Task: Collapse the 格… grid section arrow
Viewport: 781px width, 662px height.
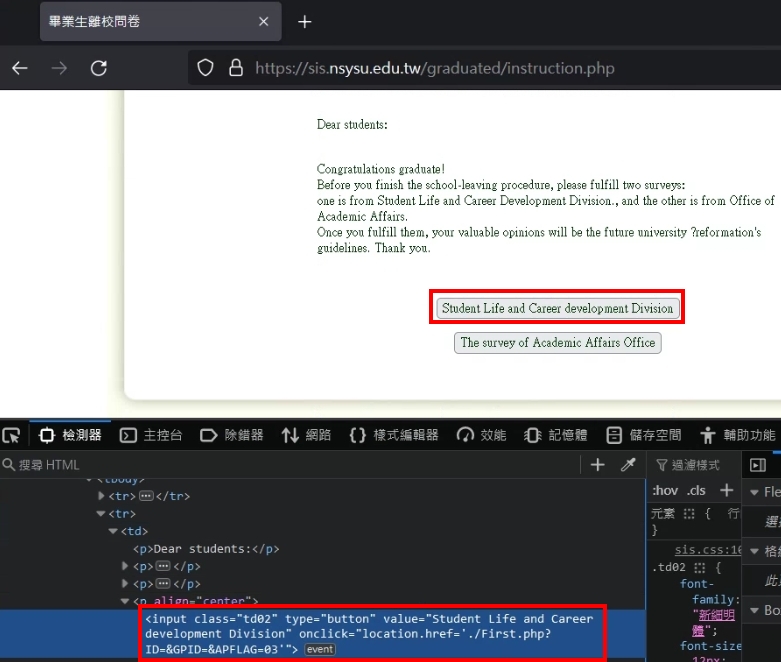Action: point(755,551)
